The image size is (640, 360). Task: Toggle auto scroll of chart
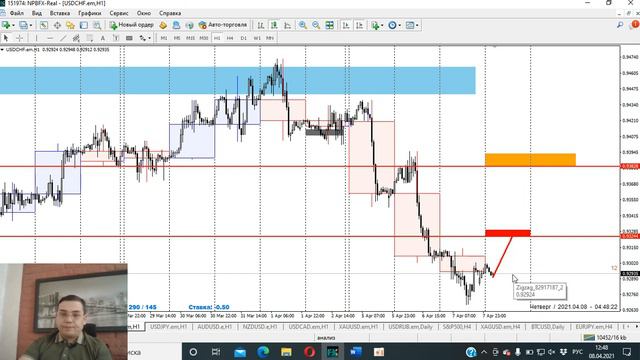tap(346, 25)
